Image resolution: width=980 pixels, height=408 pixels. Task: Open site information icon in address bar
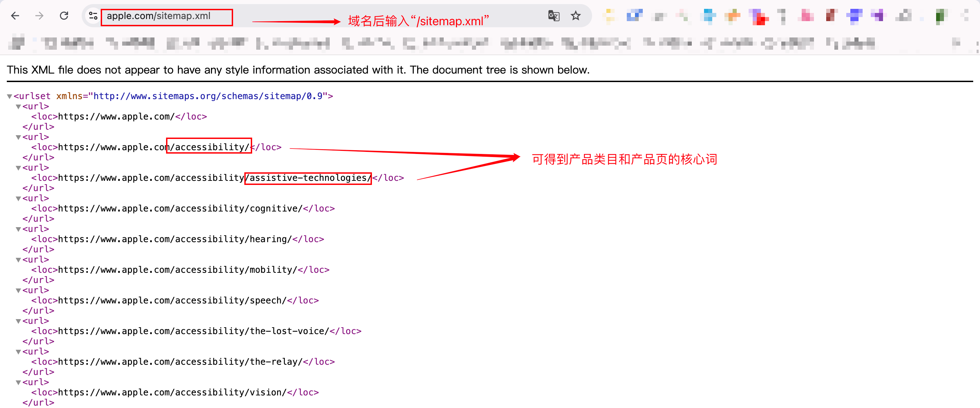(x=93, y=16)
